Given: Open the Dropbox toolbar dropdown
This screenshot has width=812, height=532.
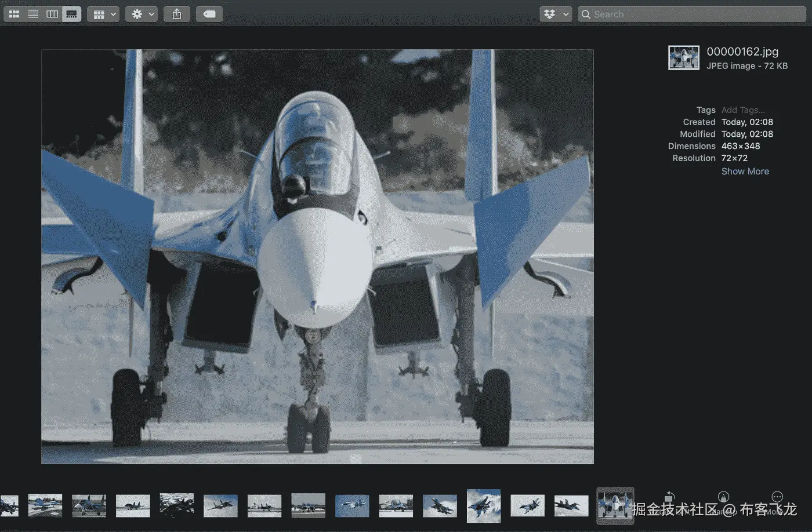Looking at the screenshot, I should 556,14.
